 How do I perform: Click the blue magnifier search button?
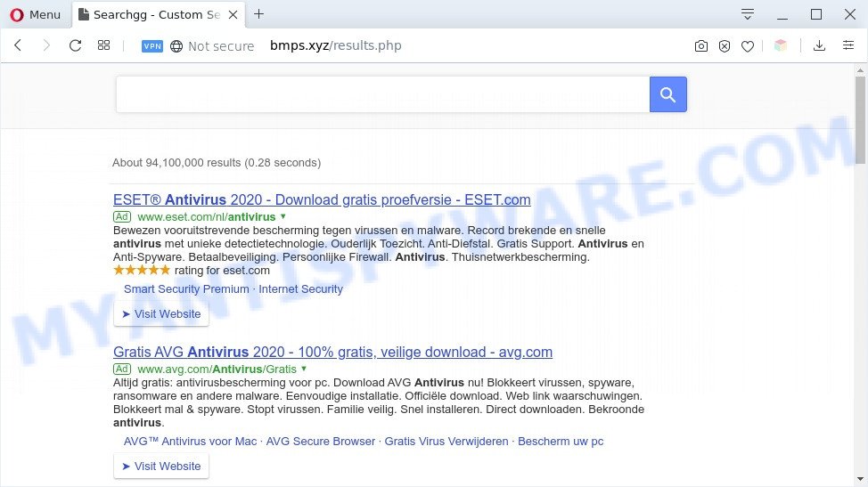pos(668,94)
